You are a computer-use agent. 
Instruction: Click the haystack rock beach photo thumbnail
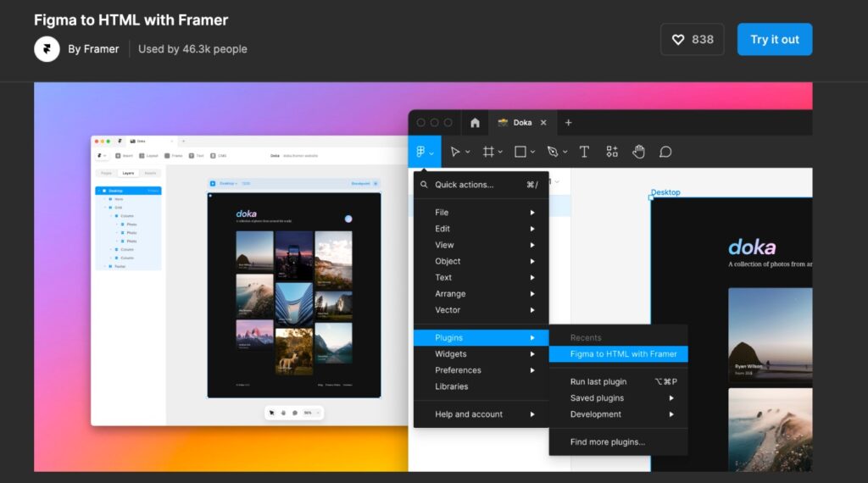pos(770,335)
